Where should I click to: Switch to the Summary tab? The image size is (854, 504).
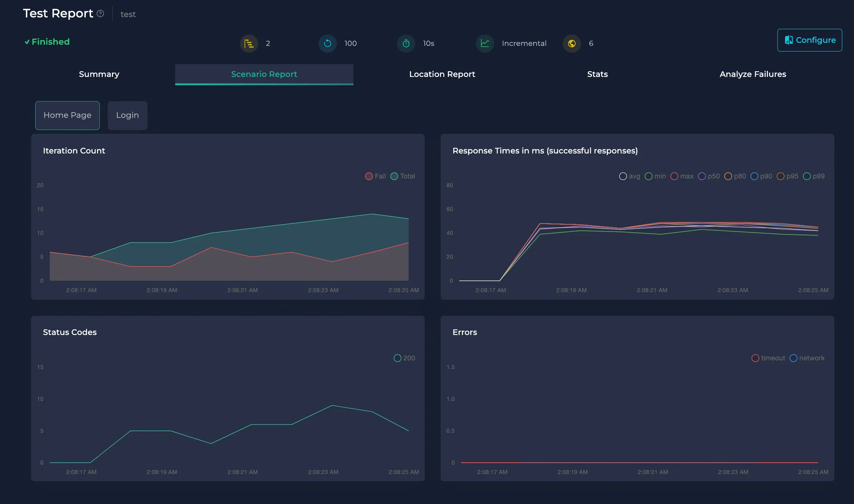(99, 74)
